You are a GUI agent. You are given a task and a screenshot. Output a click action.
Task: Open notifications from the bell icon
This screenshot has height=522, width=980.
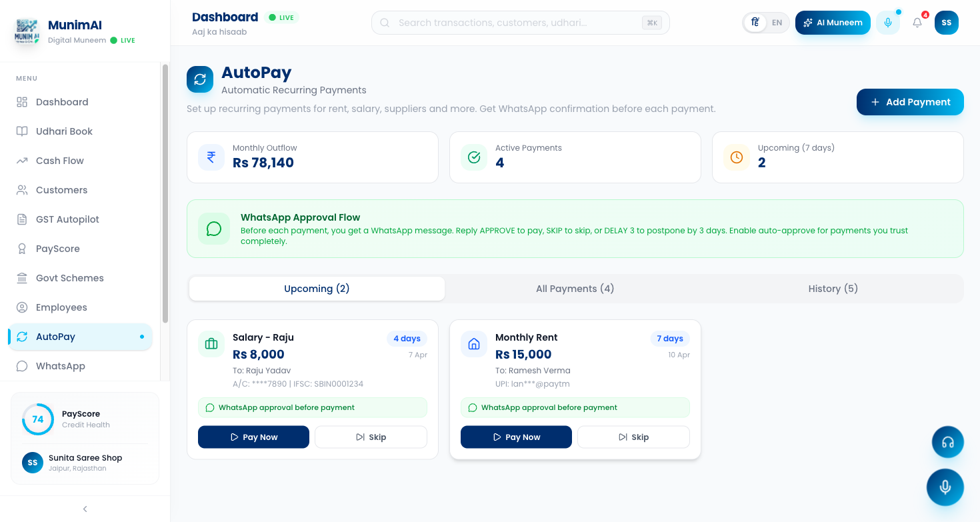point(917,22)
